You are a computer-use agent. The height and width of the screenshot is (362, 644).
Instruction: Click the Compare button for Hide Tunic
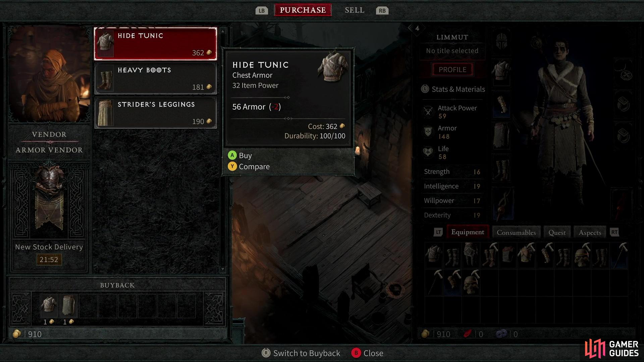254,167
